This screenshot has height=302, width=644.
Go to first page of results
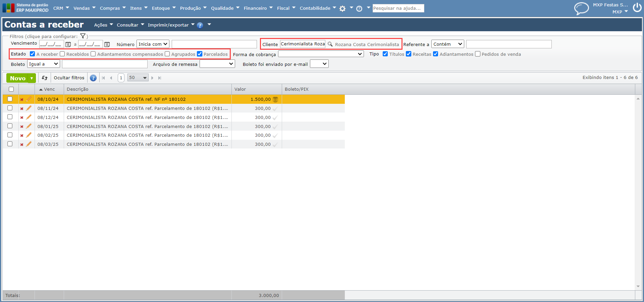103,78
